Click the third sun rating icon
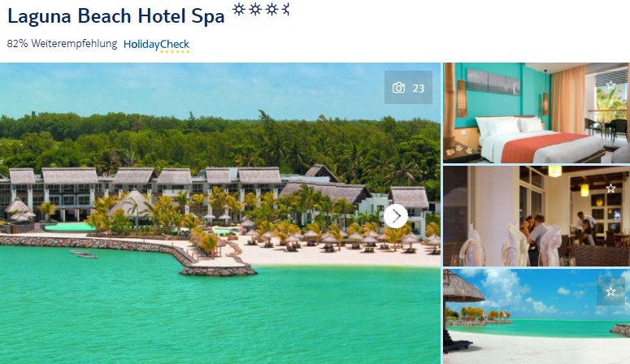The height and width of the screenshot is (364, 630). click(272, 9)
